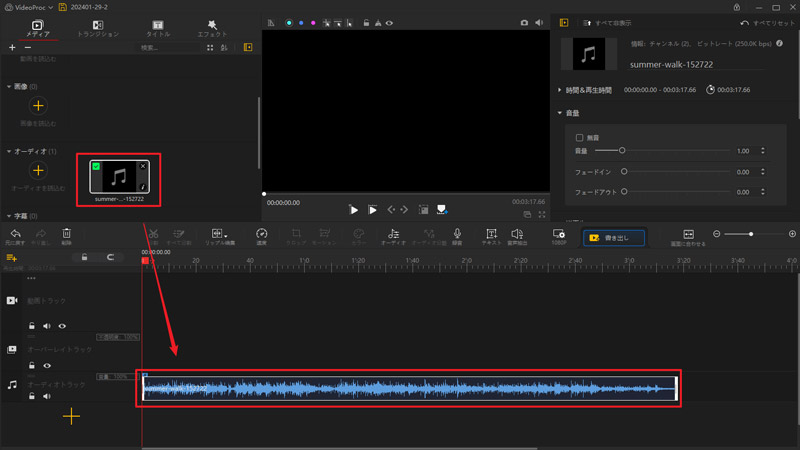Viewport: 800px width, 450px height.
Task: Switch to the エフェクト tab
Action: pos(212,28)
